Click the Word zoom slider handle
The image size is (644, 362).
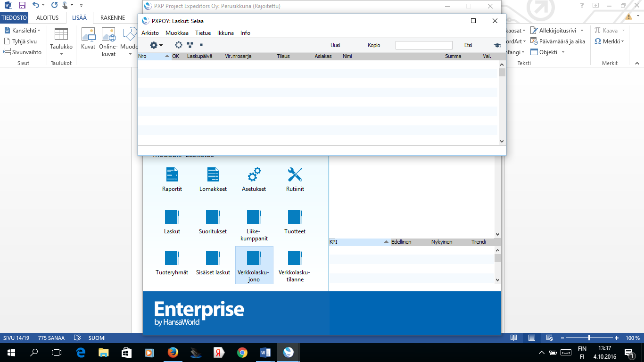click(x=589, y=338)
